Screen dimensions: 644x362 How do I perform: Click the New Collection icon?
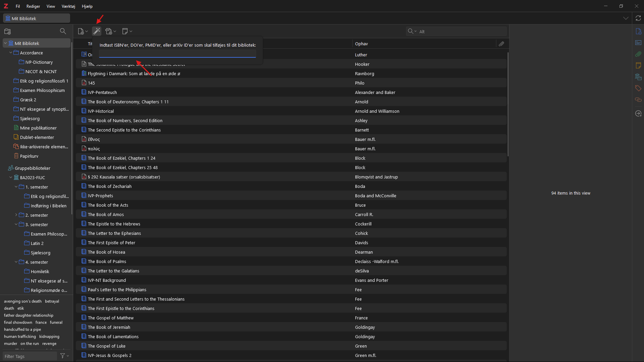coord(7,31)
